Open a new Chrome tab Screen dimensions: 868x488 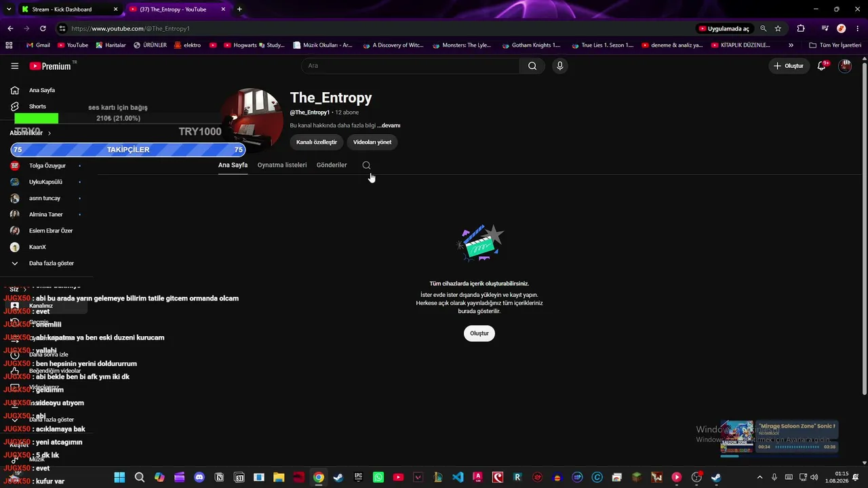tap(239, 9)
